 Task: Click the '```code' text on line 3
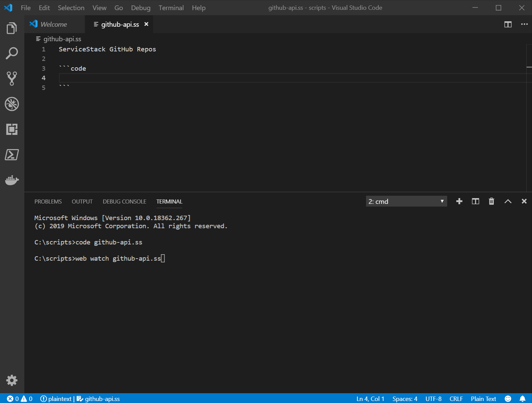72,68
